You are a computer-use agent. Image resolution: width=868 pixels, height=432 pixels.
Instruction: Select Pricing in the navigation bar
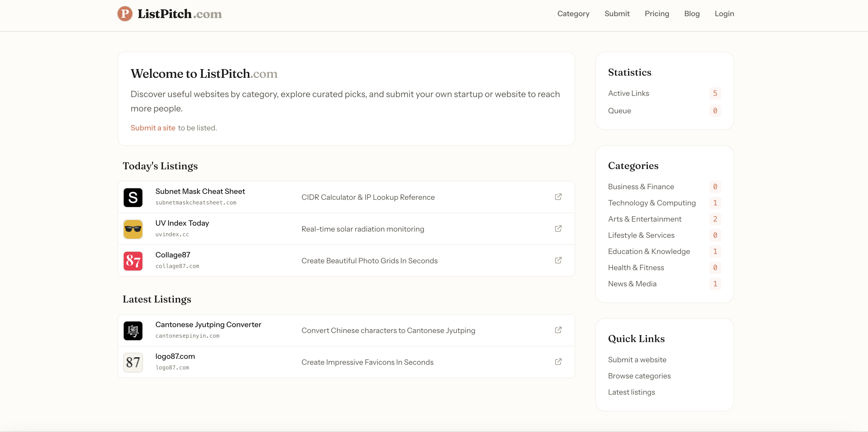657,14
